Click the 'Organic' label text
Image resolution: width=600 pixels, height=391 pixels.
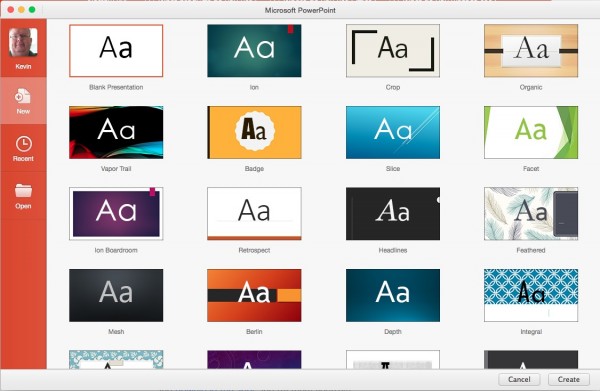[x=531, y=87]
